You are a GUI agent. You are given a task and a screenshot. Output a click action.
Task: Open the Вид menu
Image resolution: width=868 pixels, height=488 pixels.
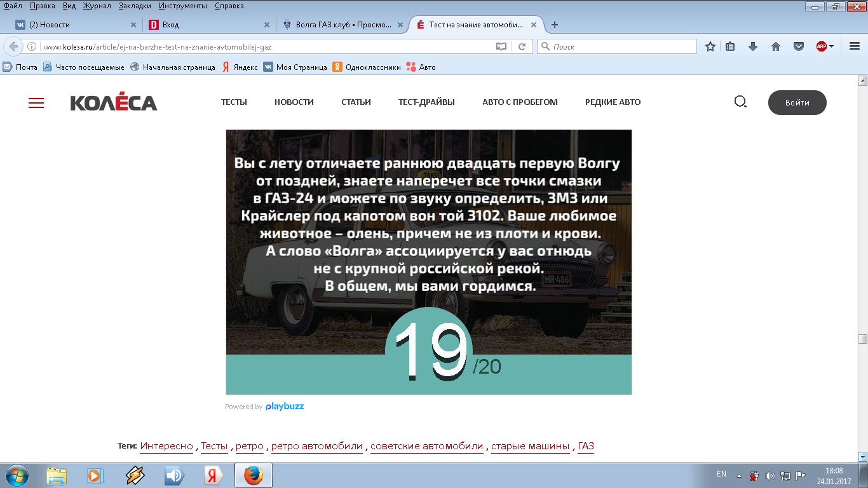tap(69, 6)
